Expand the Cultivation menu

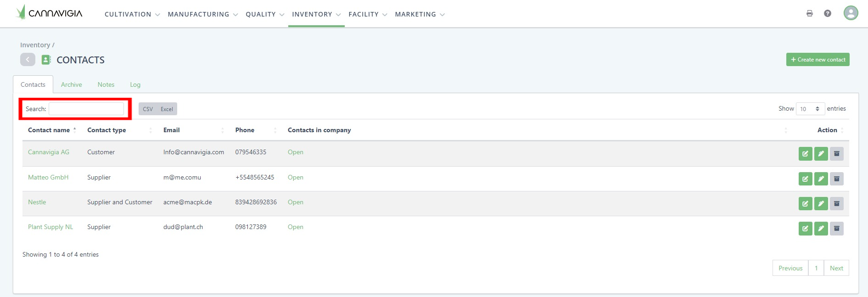132,14
